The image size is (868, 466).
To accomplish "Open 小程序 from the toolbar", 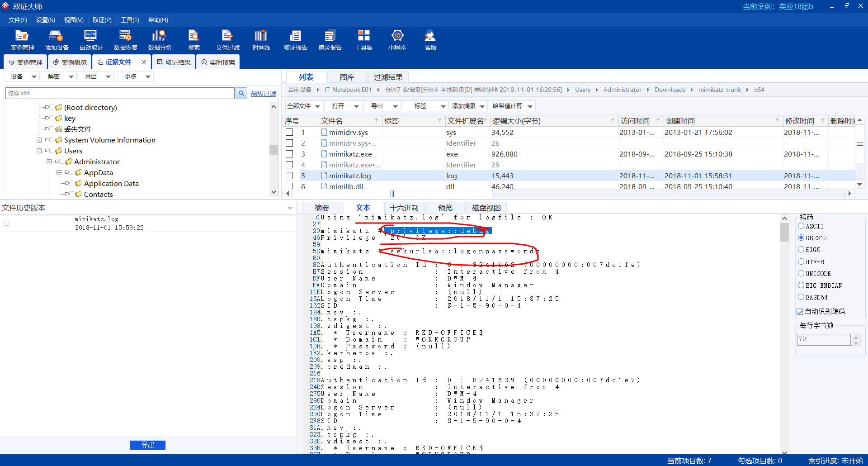I will tap(397, 40).
